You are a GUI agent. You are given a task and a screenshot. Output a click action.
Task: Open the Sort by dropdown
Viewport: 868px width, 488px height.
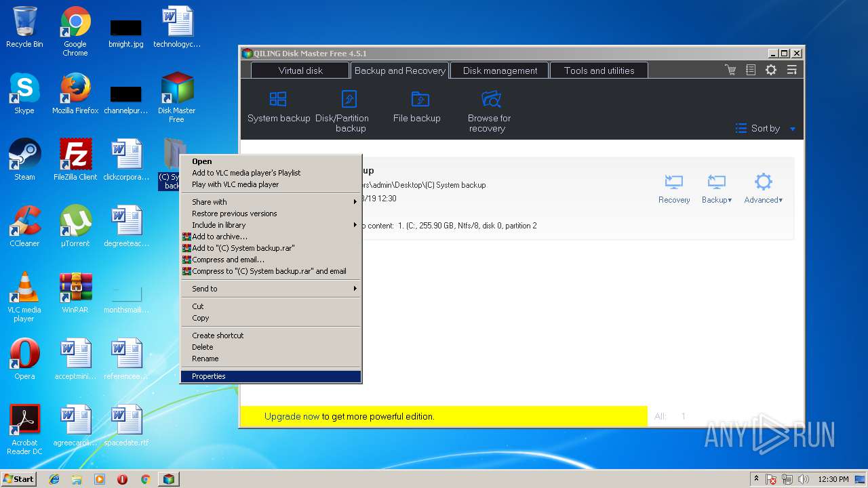point(766,128)
